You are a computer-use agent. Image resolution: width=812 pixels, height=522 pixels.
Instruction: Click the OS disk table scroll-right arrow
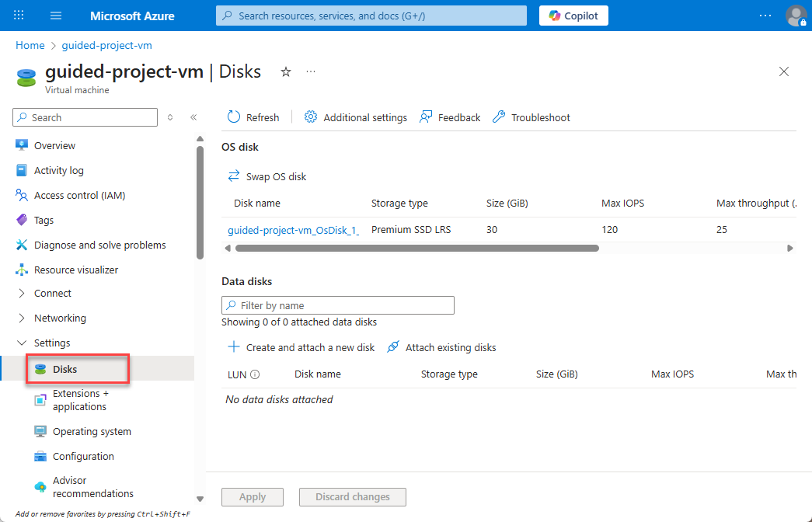coord(789,248)
